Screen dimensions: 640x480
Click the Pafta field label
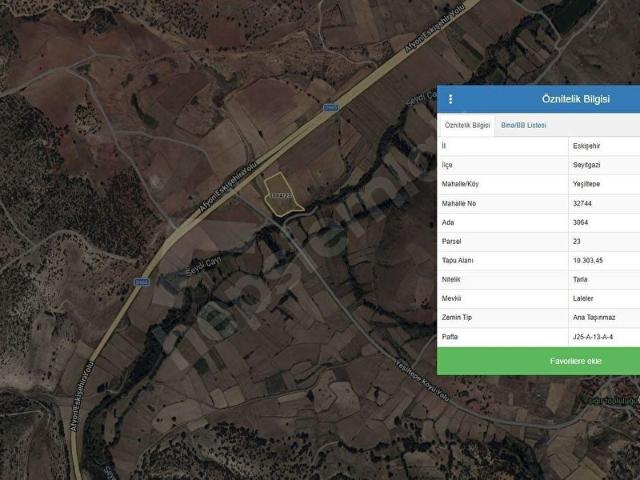tap(449, 337)
